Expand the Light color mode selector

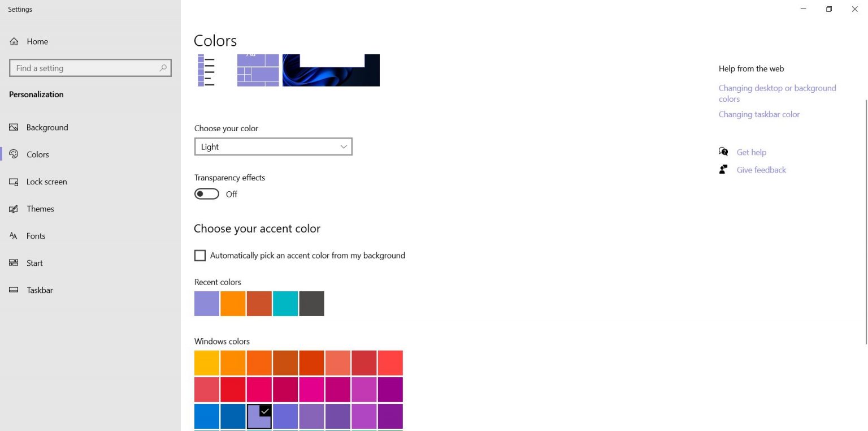tap(342, 146)
